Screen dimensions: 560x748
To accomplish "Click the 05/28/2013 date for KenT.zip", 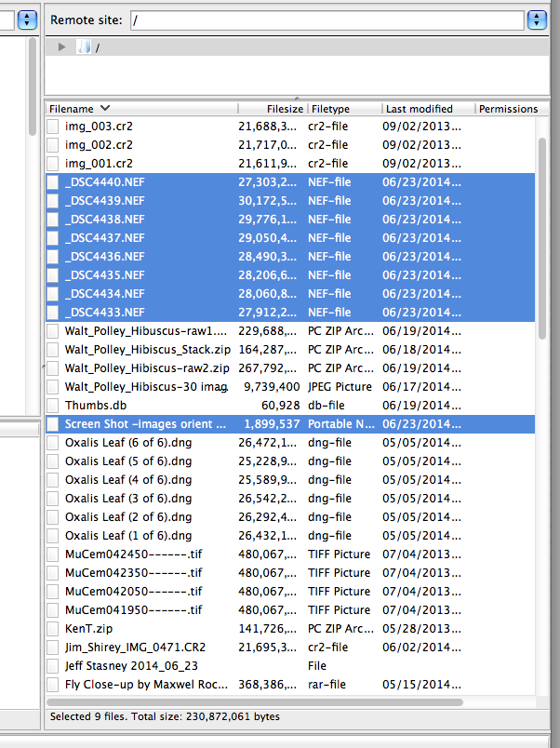I will click(x=421, y=629).
